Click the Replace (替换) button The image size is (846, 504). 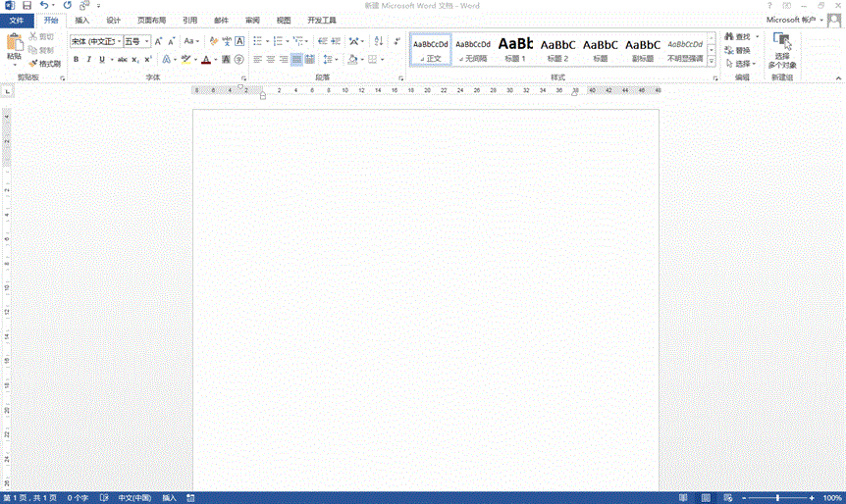tap(736, 50)
